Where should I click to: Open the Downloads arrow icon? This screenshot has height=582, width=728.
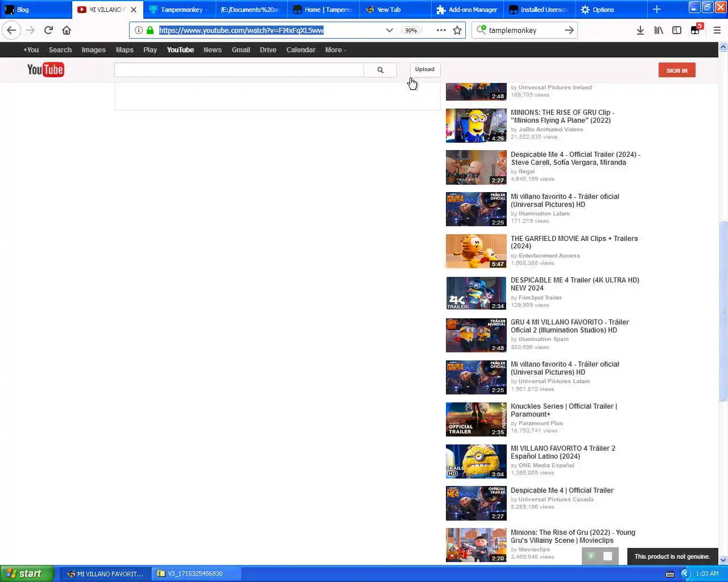640,30
